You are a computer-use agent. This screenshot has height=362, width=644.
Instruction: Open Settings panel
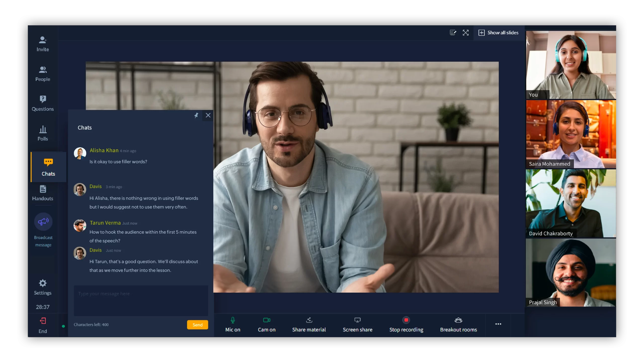43,286
